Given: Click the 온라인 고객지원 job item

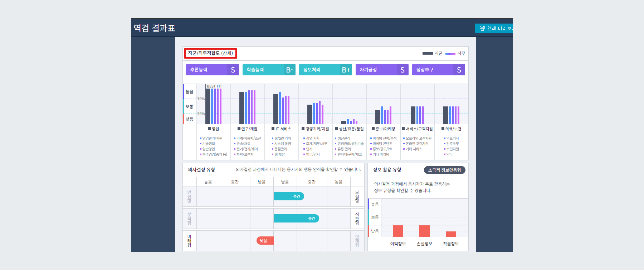Looking at the screenshot, I should click(416, 144).
